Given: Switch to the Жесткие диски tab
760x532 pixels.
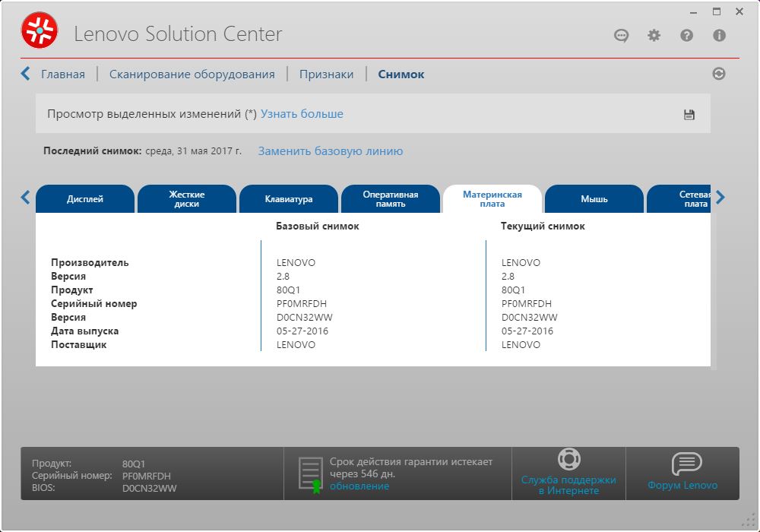Looking at the screenshot, I should pyautogui.click(x=187, y=198).
